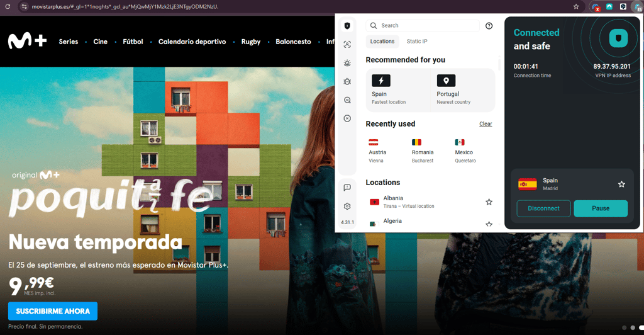Open the Alert feature icon in sidebar
Screen dimensions: 644x335
tap(347, 63)
